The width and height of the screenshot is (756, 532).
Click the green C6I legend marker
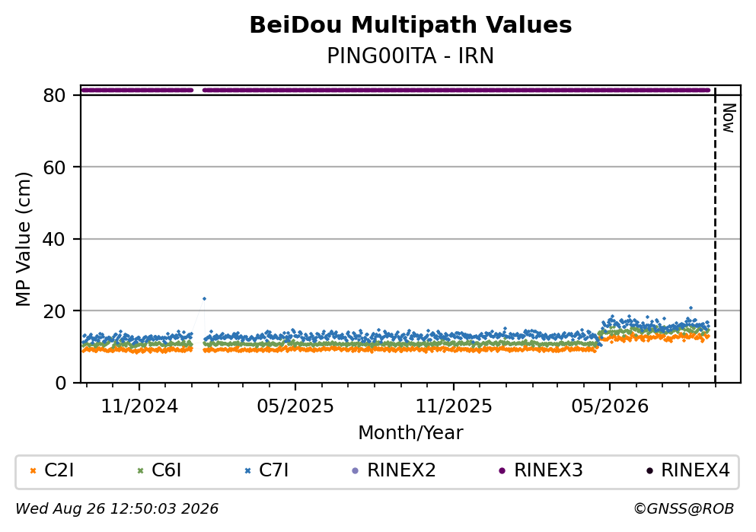(140, 471)
